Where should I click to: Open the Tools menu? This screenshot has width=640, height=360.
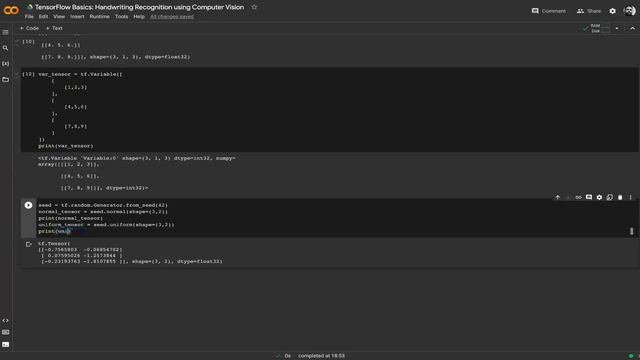point(121,17)
